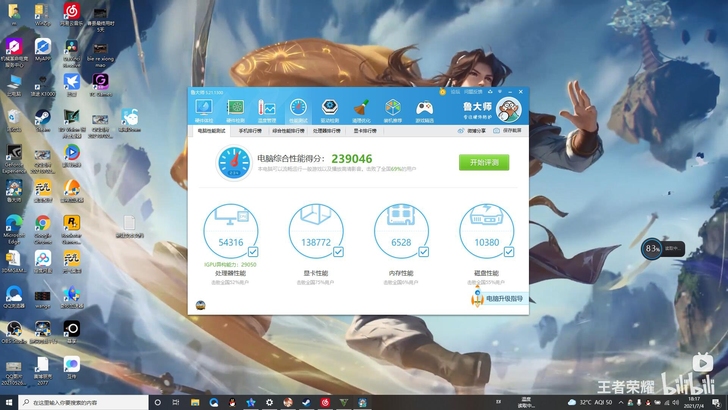This screenshot has height=410, width=728.
Task: Uncheck the processor score 54316 checkbox
Action: (x=253, y=252)
